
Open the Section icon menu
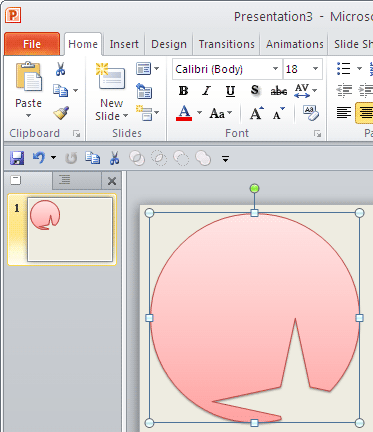coord(144,113)
